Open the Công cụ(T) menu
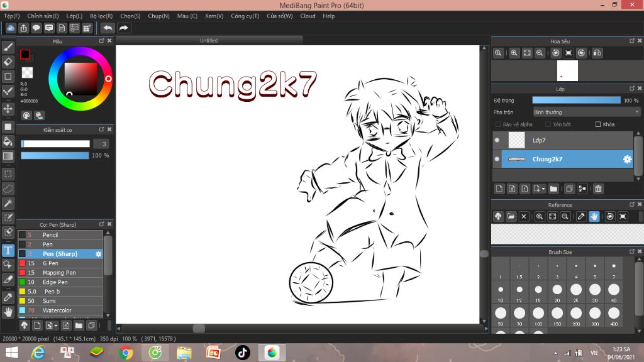The image size is (644, 362). (245, 16)
